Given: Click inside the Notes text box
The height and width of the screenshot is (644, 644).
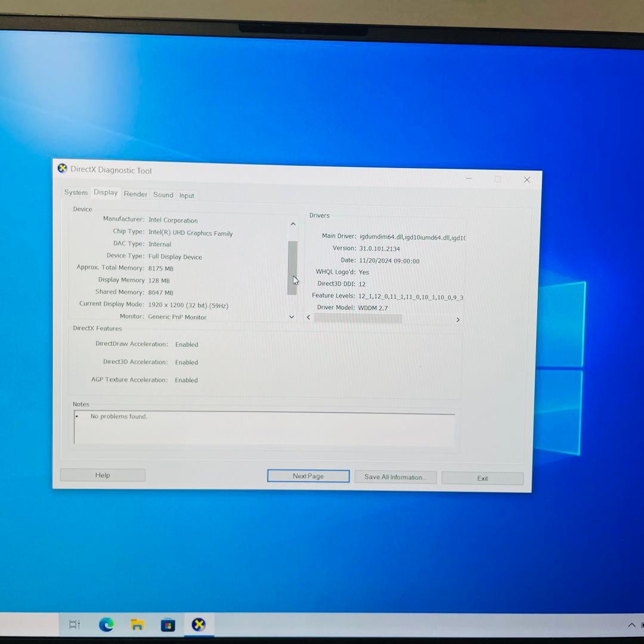Looking at the screenshot, I should (x=265, y=428).
